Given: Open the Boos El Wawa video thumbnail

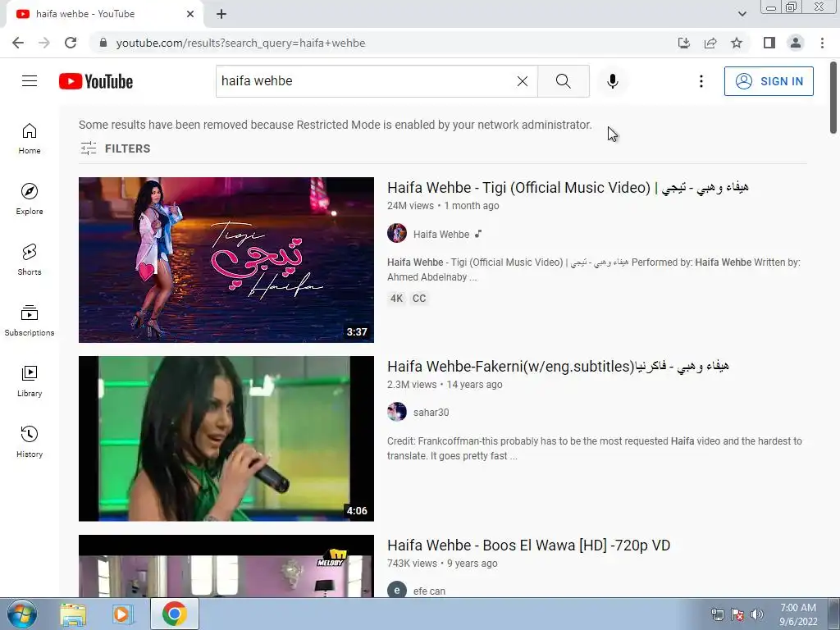Looking at the screenshot, I should 226,566.
